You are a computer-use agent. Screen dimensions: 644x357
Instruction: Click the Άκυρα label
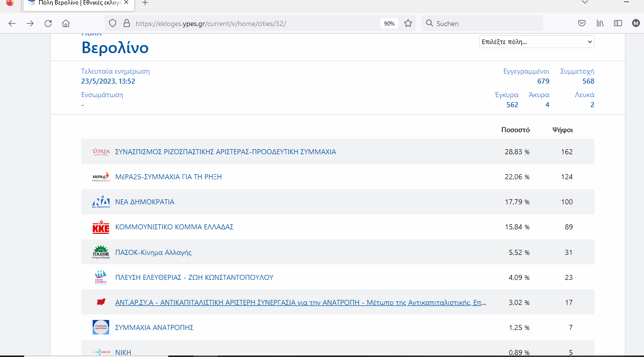coord(539,95)
